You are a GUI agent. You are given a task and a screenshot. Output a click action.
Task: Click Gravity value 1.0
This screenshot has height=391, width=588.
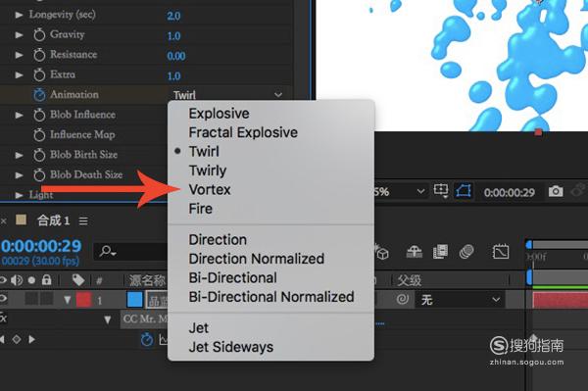coord(173,36)
